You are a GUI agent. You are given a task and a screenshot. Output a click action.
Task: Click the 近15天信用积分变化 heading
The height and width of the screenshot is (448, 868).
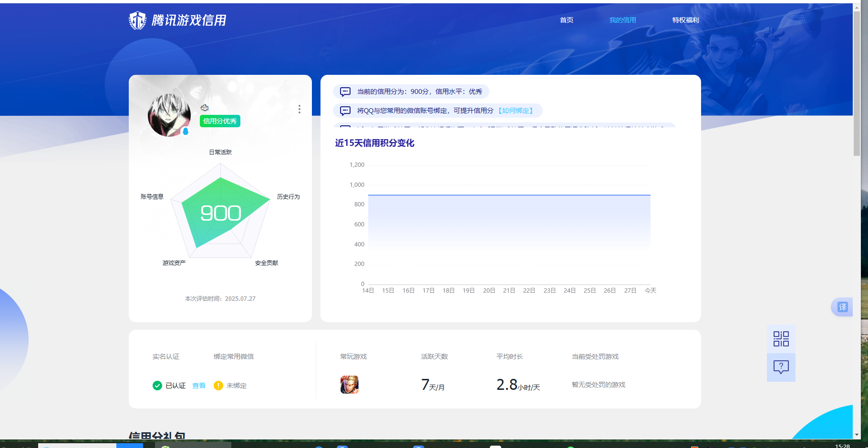375,143
